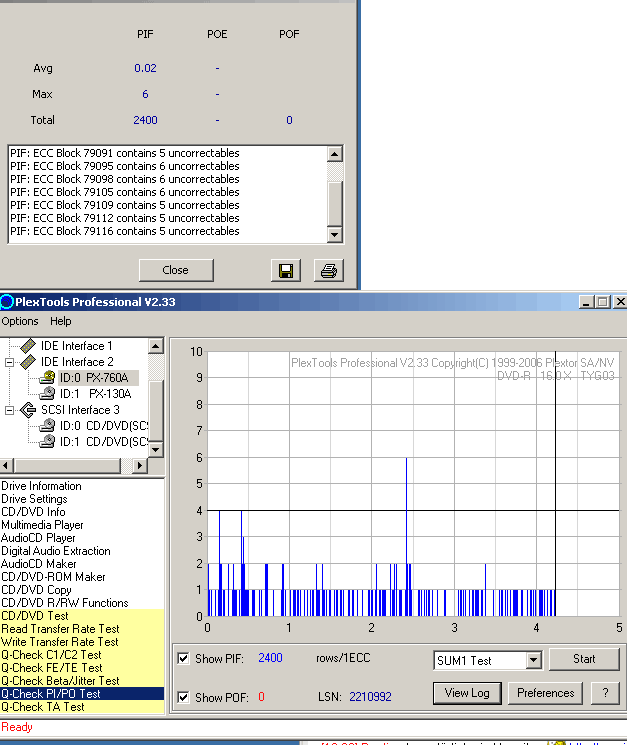Select the PX-760A drive icon
The image size is (627, 745).
[47, 378]
